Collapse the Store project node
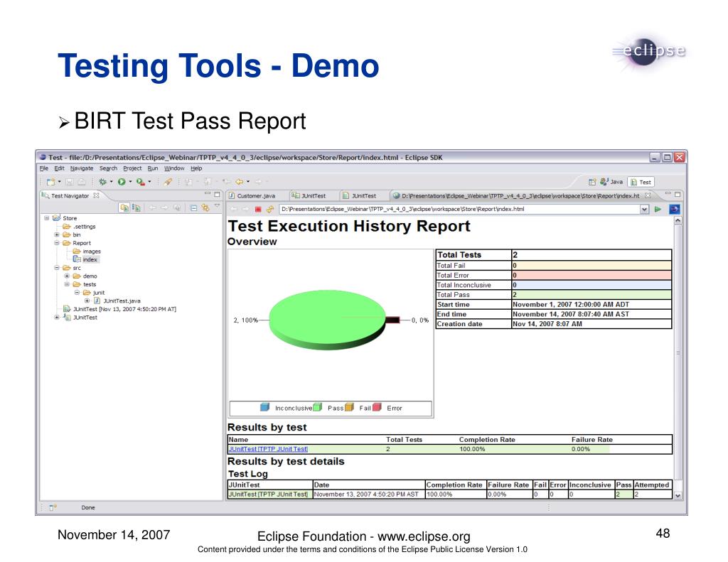This screenshot has height=562, width=728. 46,217
